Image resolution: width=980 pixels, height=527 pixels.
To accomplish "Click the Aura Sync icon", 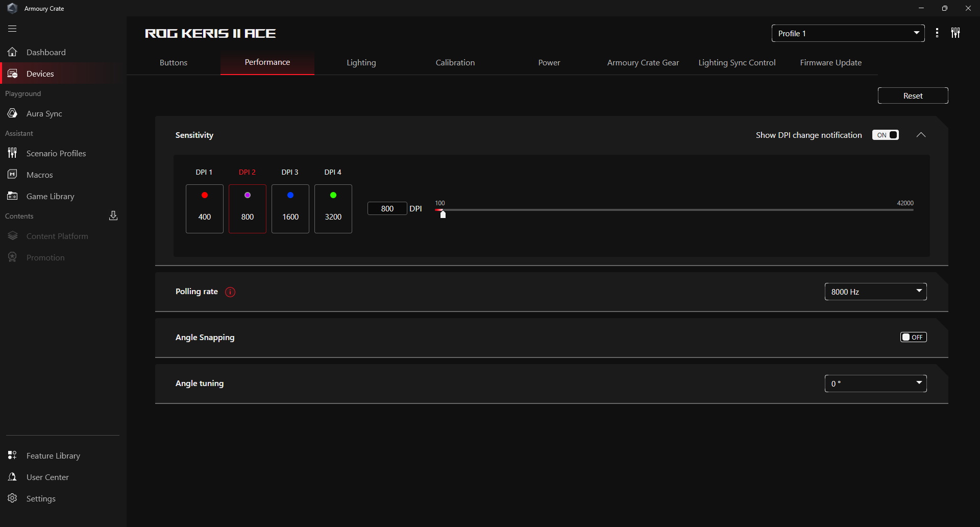I will [12, 113].
